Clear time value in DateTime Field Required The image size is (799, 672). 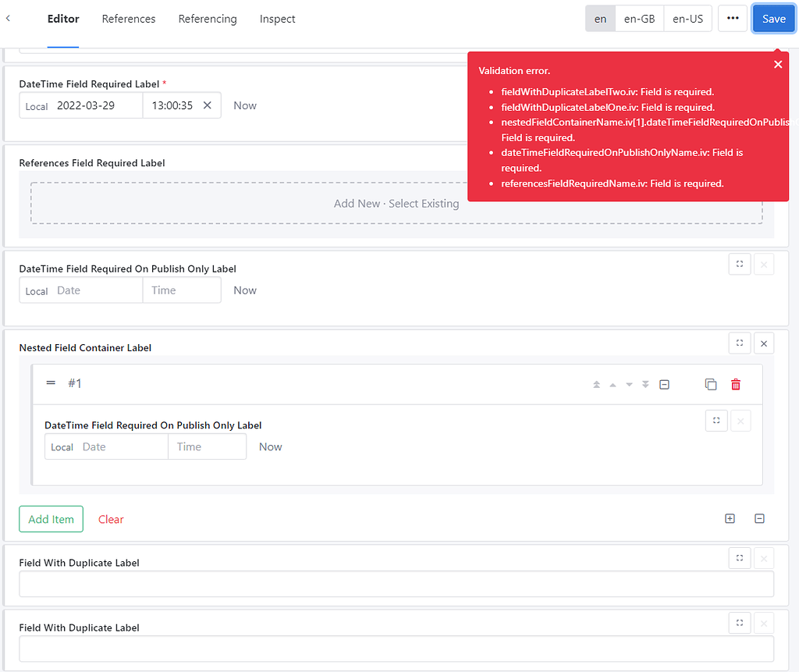tap(208, 105)
